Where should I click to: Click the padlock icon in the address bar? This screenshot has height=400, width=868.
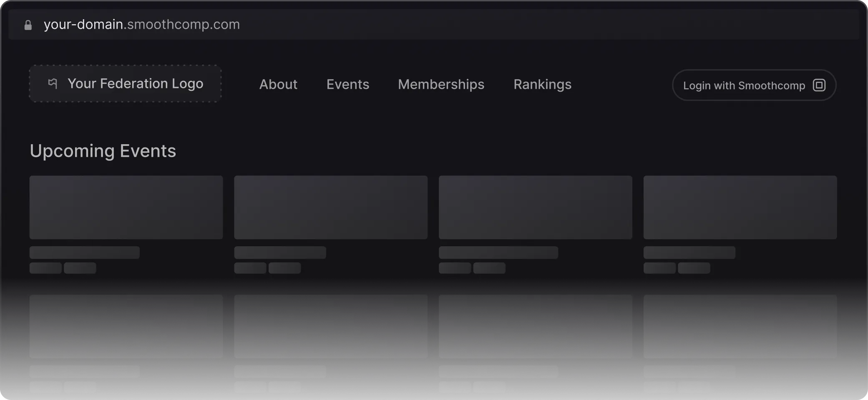coord(28,25)
